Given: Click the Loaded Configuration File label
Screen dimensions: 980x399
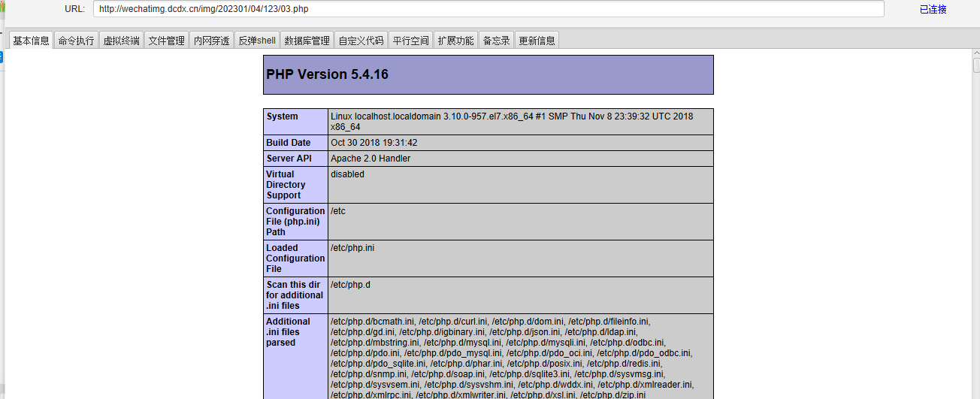Looking at the screenshot, I should [x=295, y=258].
